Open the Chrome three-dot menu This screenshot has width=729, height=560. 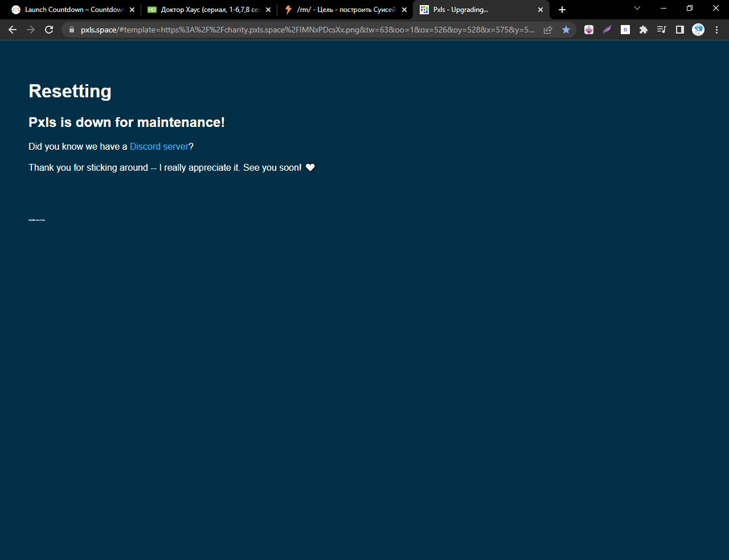click(716, 30)
